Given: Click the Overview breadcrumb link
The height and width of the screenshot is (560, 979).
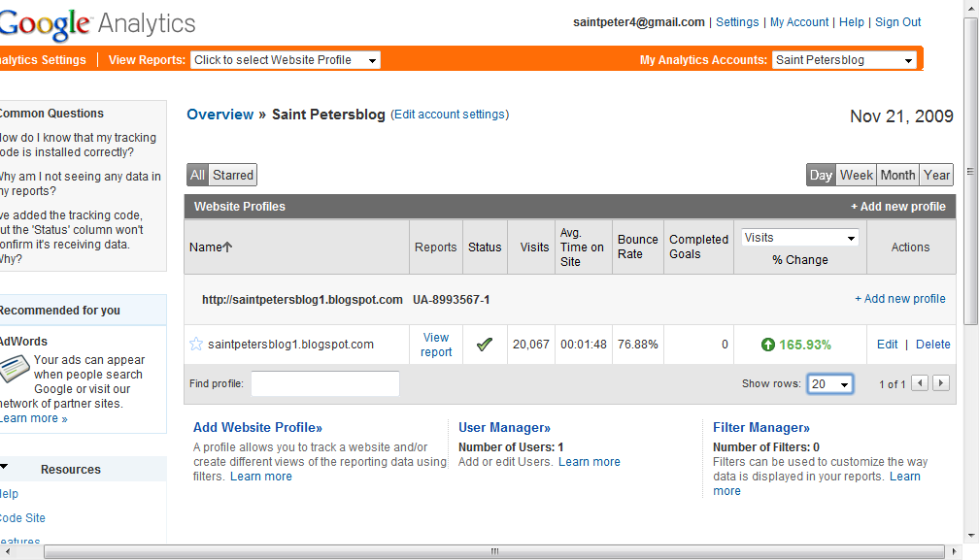Looking at the screenshot, I should click(x=219, y=115).
